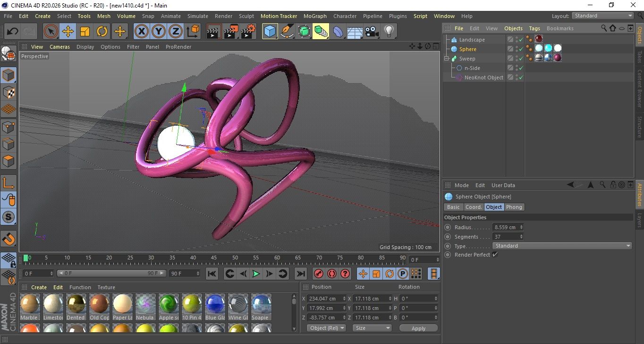This screenshot has width=644, height=344.
Task: Click the Camera object icon
Action: [372, 32]
